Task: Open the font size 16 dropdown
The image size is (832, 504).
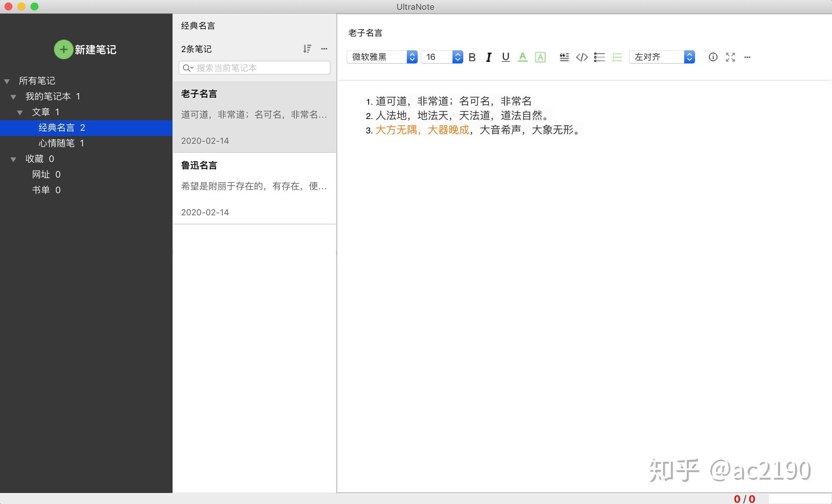Action: point(442,57)
